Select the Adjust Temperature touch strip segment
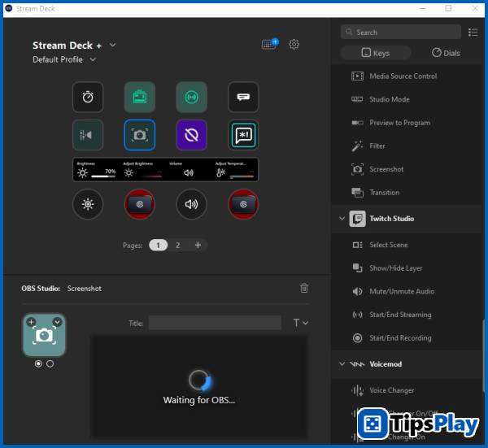The height and width of the screenshot is (448, 488). [x=235, y=170]
